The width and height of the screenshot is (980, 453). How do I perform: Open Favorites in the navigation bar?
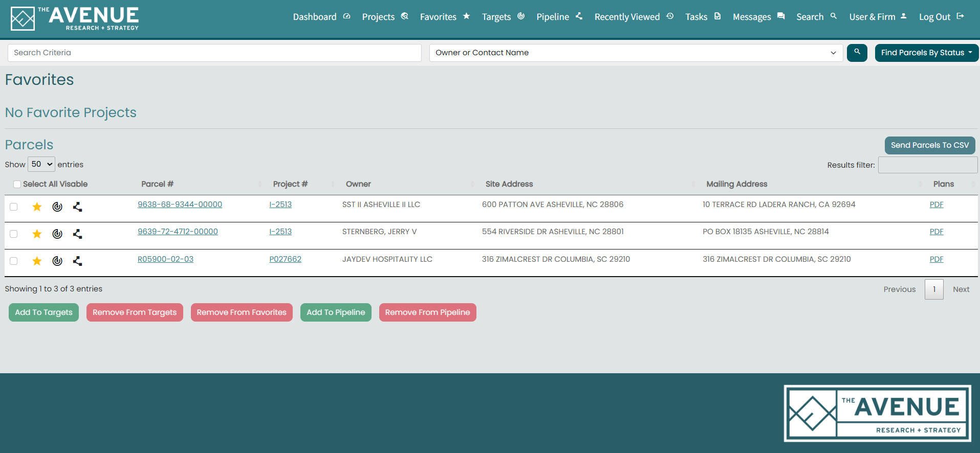pos(445,17)
